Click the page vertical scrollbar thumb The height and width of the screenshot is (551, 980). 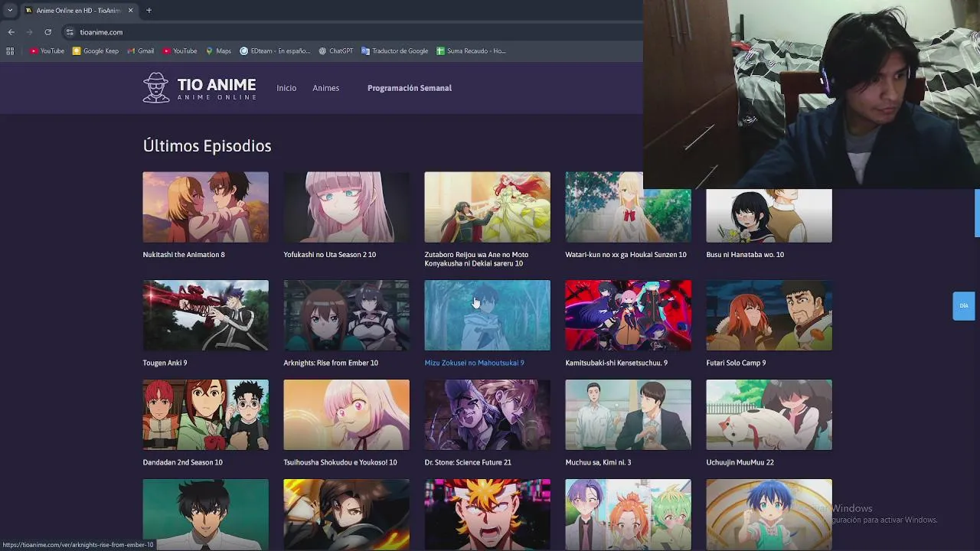coord(977,214)
